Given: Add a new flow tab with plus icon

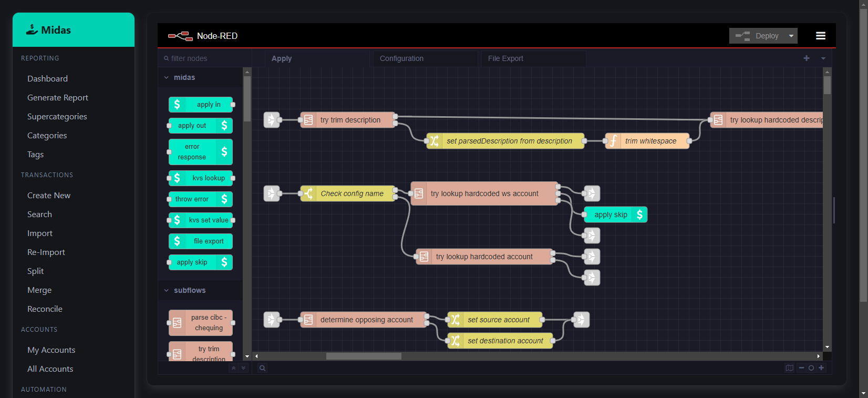Looking at the screenshot, I should click(807, 58).
